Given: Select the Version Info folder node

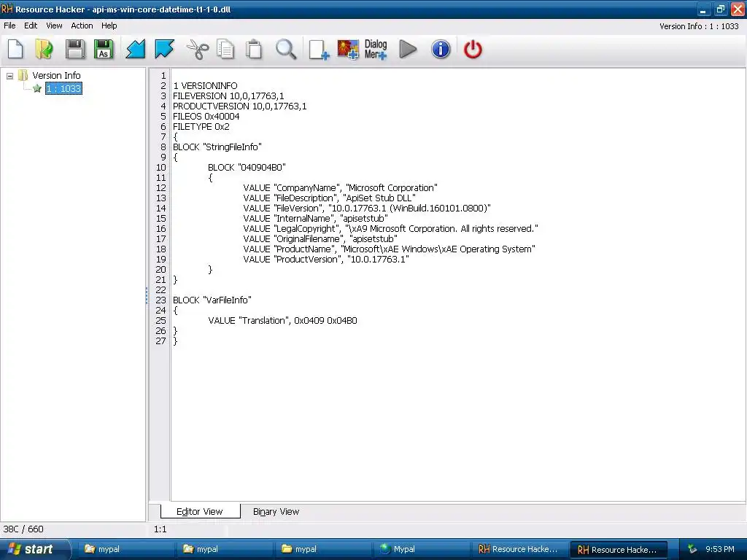Looking at the screenshot, I should click(56, 75).
